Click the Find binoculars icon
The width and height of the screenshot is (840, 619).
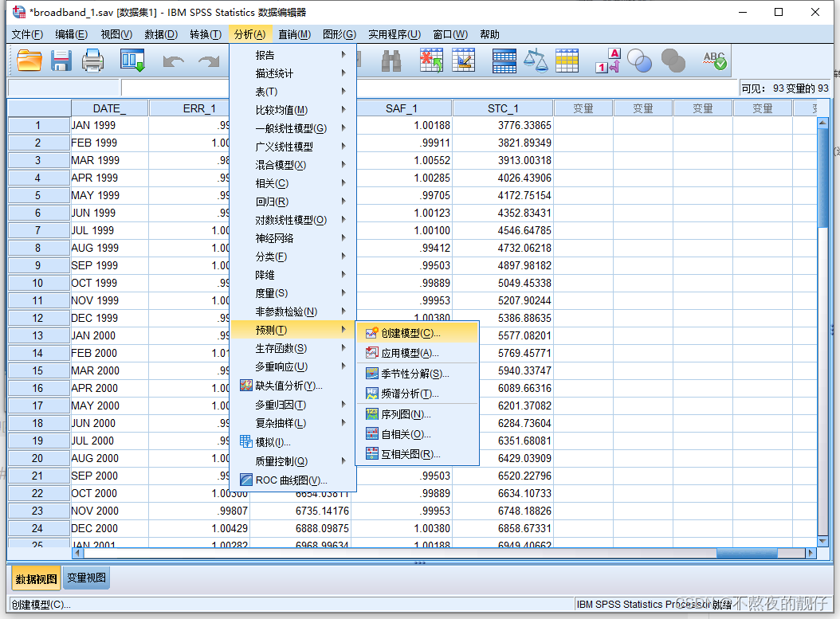pyautogui.click(x=391, y=61)
